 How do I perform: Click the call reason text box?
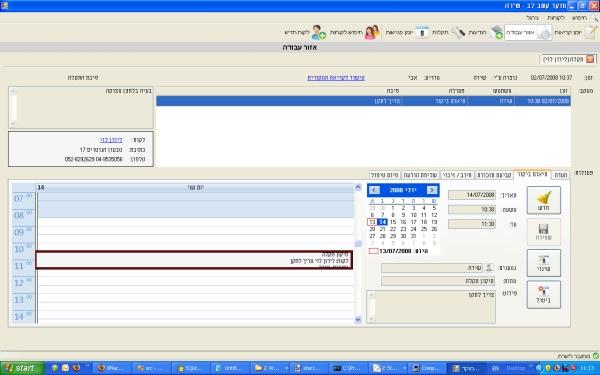(x=81, y=108)
